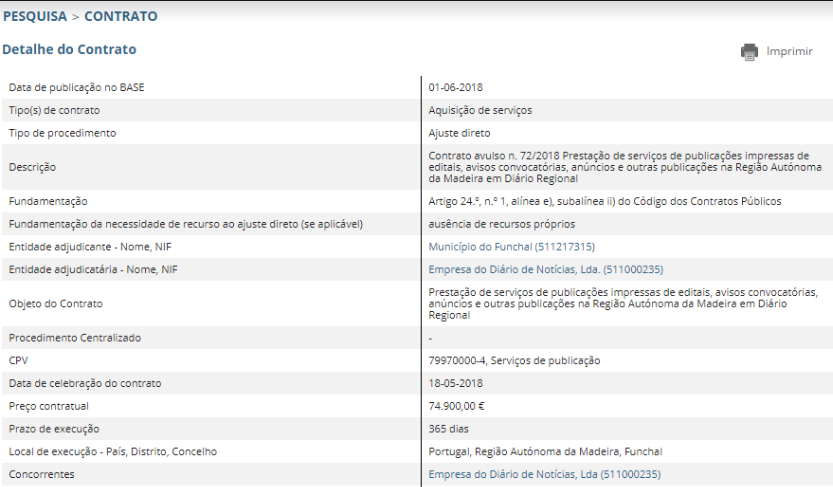Click Local de execução label

coord(113,452)
